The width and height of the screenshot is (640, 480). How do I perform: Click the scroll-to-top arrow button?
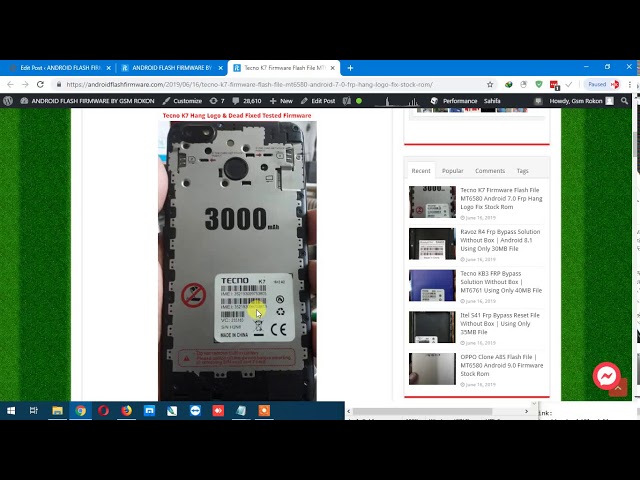pos(618,389)
